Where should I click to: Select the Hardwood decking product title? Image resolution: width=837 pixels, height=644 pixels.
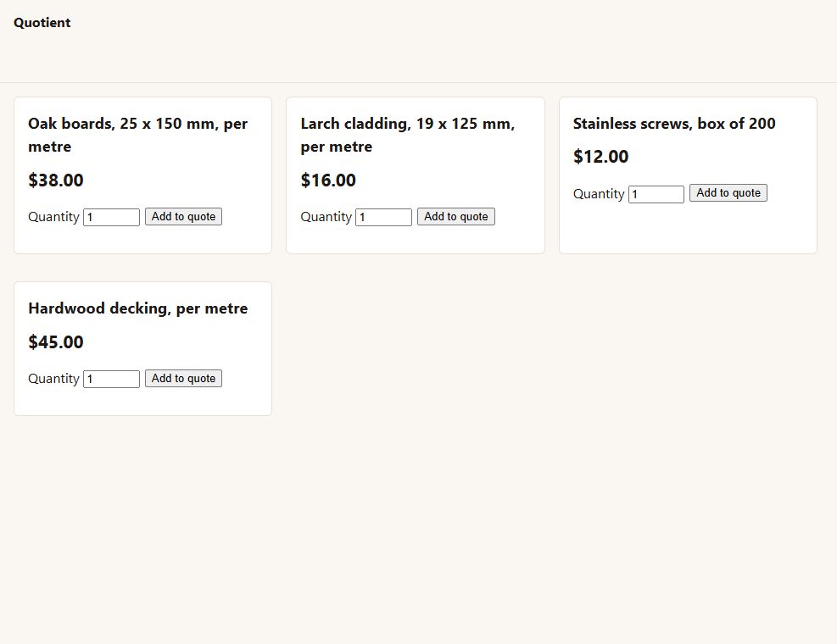tap(137, 308)
